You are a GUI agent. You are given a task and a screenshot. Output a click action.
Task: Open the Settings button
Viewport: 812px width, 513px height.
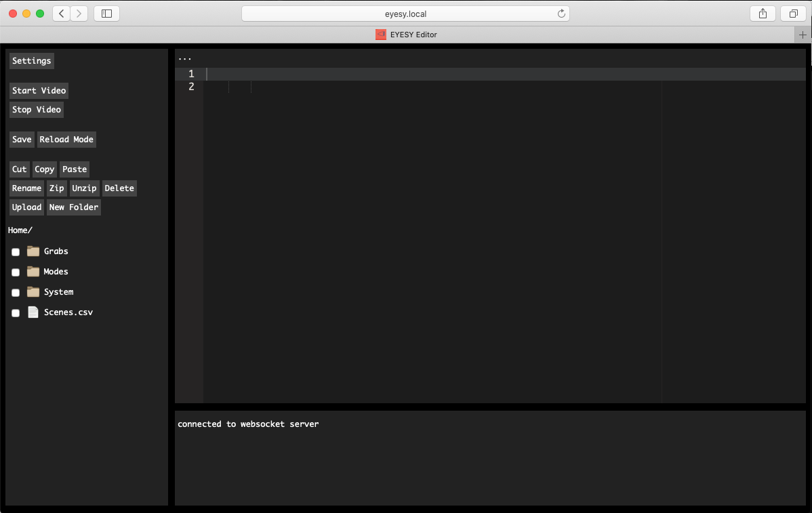click(31, 61)
